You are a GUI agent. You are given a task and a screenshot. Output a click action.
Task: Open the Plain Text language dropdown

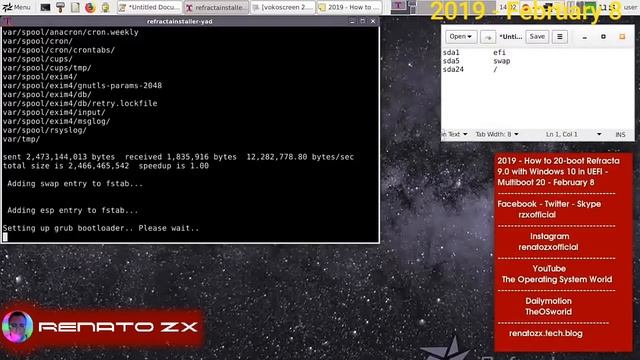(455, 134)
